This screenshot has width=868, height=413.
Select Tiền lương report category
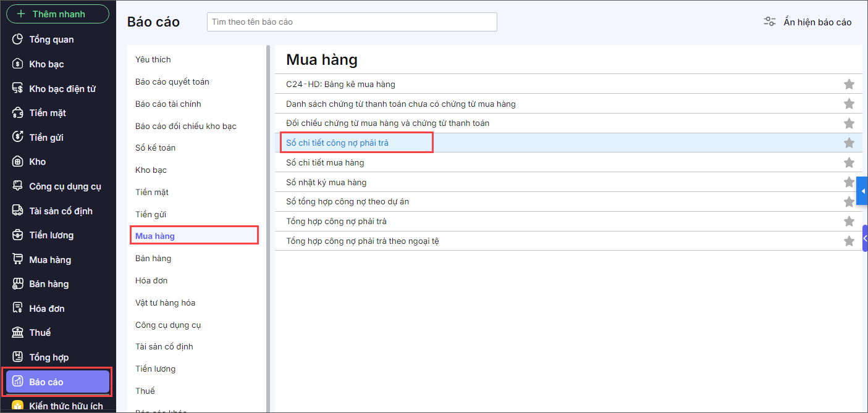(155, 369)
